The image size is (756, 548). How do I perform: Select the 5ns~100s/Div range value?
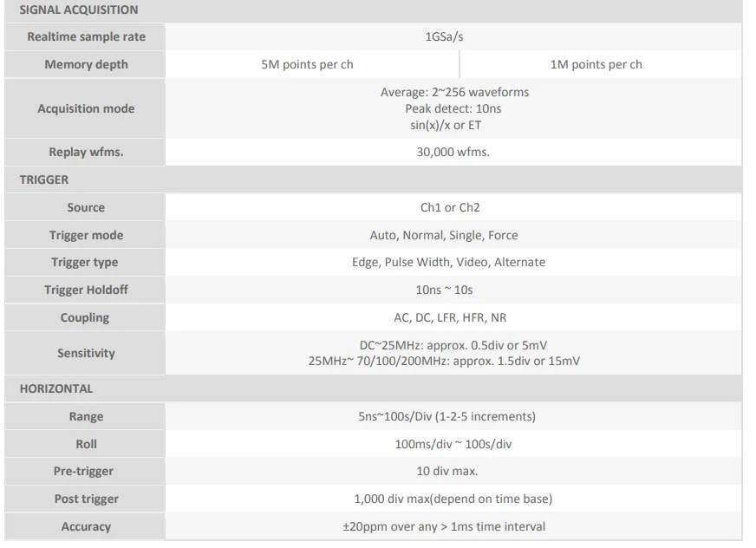tap(454, 416)
